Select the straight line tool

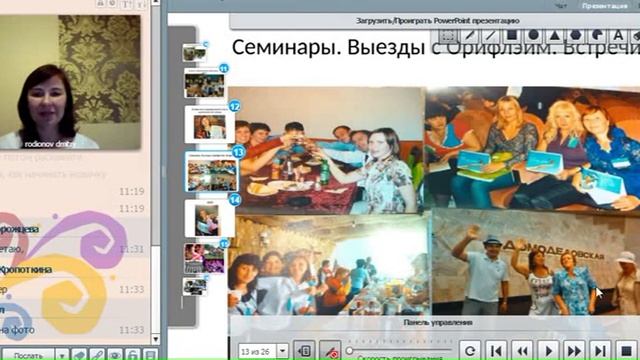[491, 36]
